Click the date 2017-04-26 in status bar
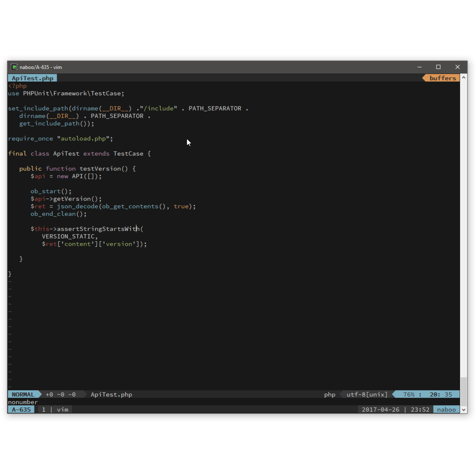 [380, 409]
